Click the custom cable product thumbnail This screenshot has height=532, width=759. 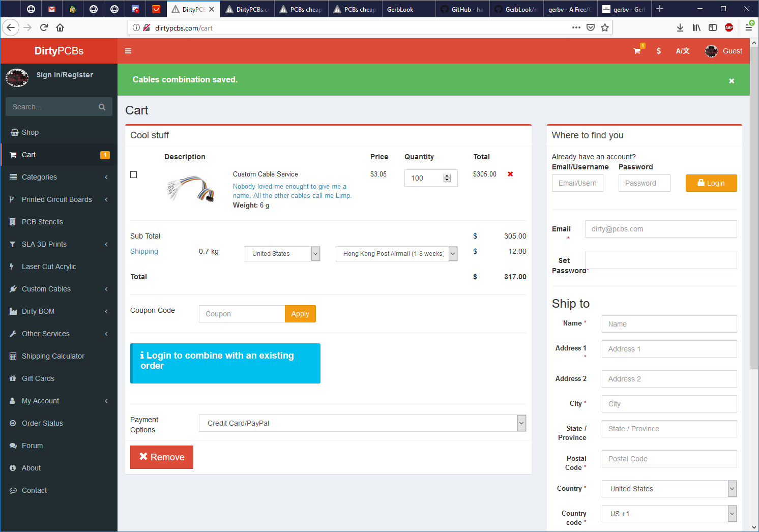click(191, 189)
